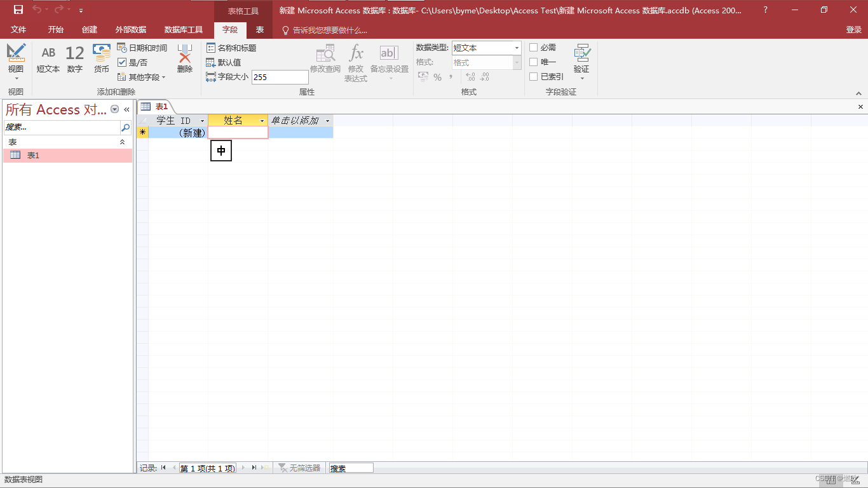Open the 文件 tab

tap(18, 30)
